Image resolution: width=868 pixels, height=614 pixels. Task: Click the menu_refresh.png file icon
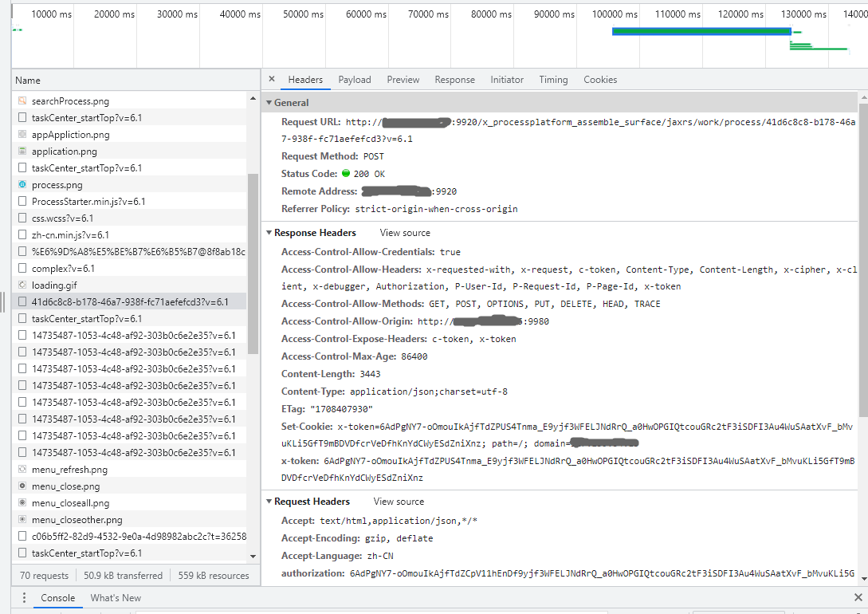coord(23,470)
